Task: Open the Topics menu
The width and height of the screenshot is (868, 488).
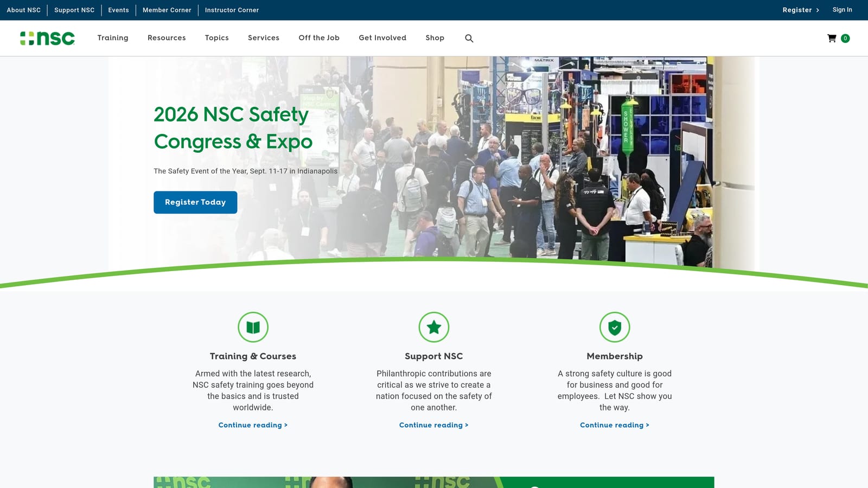Action: tap(217, 38)
